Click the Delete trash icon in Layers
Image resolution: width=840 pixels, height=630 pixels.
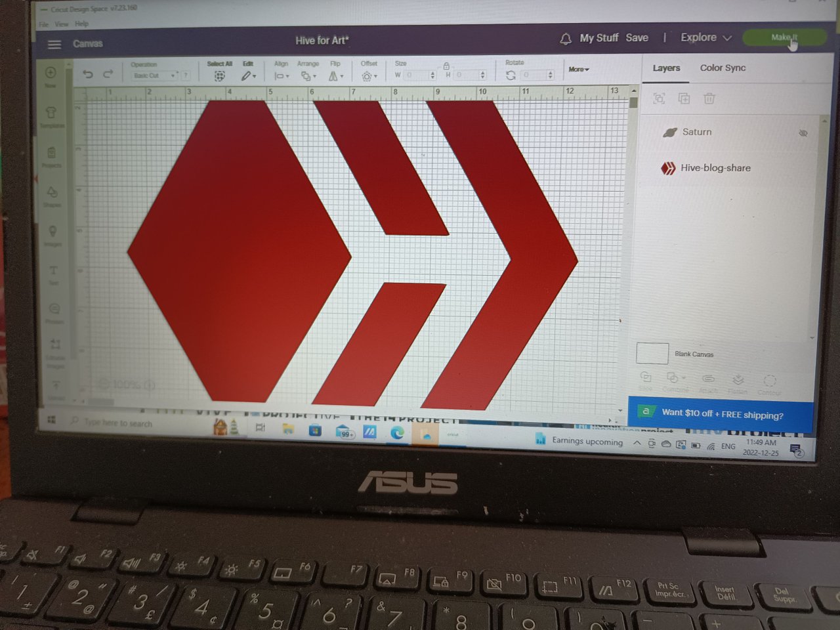[709, 98]
